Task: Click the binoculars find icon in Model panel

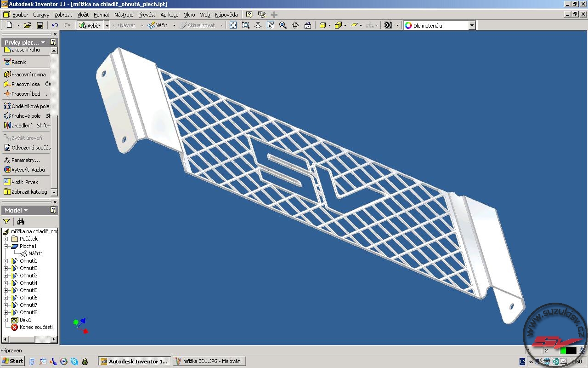Action: pos(21,222)
